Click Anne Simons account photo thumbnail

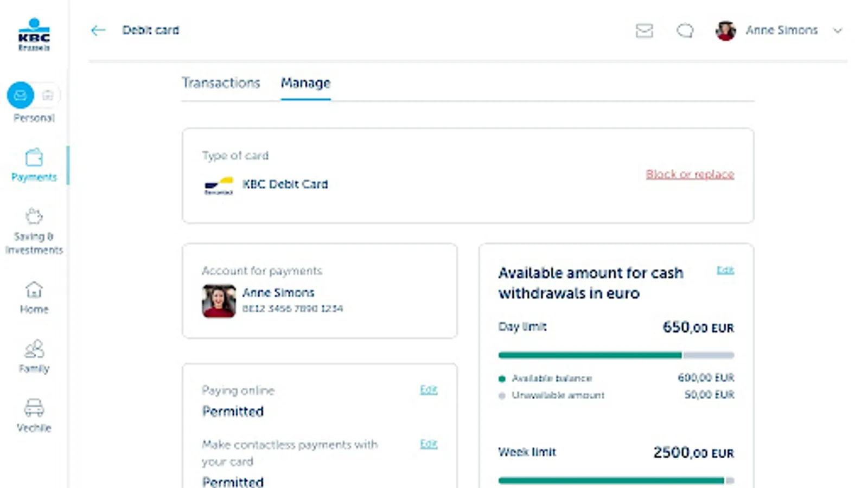coord(219,301)
